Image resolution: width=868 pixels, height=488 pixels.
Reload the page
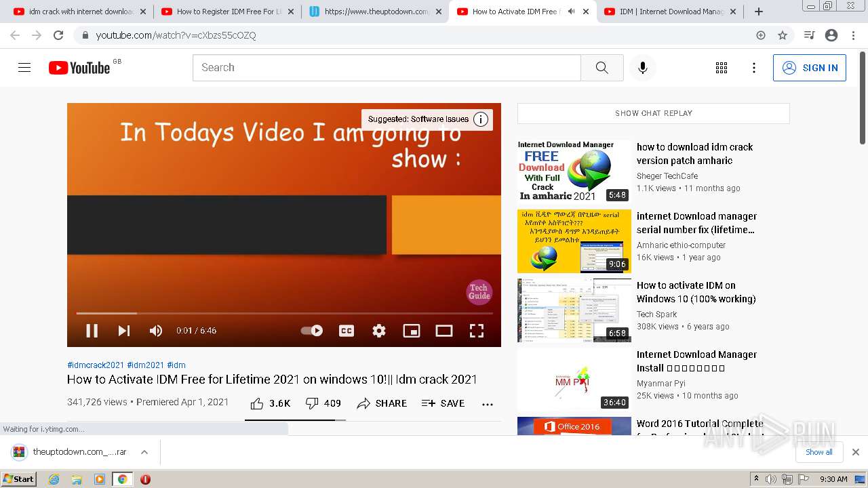coord(58,35)
